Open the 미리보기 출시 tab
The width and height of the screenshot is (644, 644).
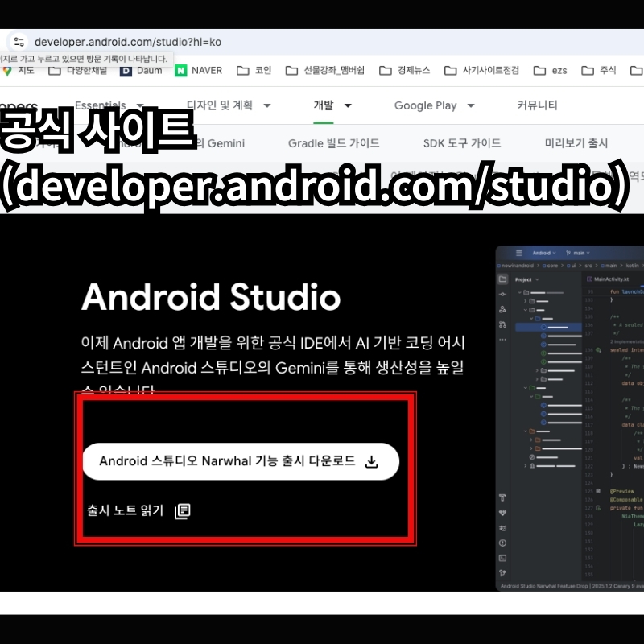click(x=576, y=143)
